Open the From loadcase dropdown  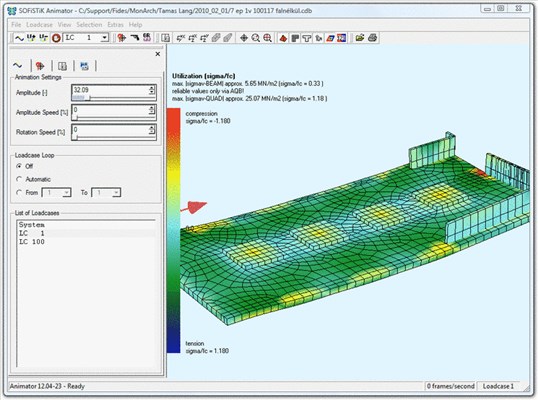pos(67,193)
